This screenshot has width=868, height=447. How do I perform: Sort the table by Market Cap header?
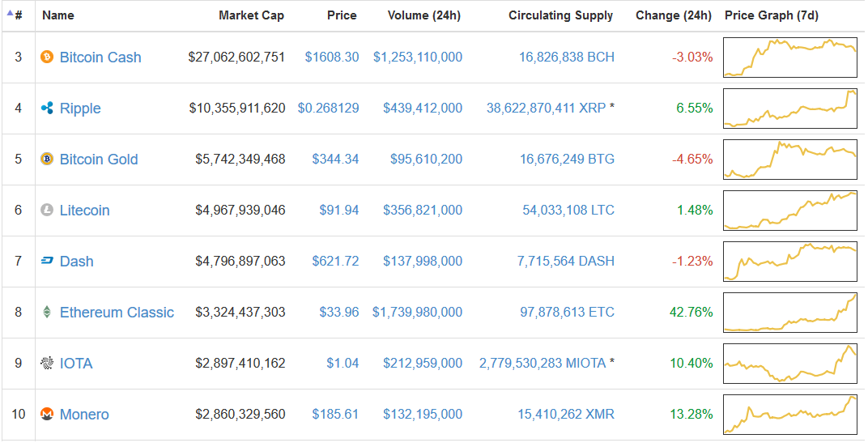tap(251, 15)
